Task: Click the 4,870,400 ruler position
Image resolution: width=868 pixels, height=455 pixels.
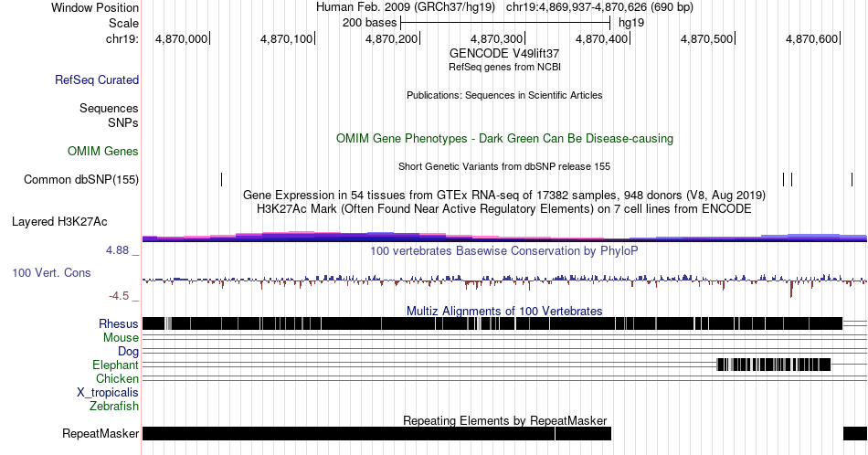Action: pos(602,38)
